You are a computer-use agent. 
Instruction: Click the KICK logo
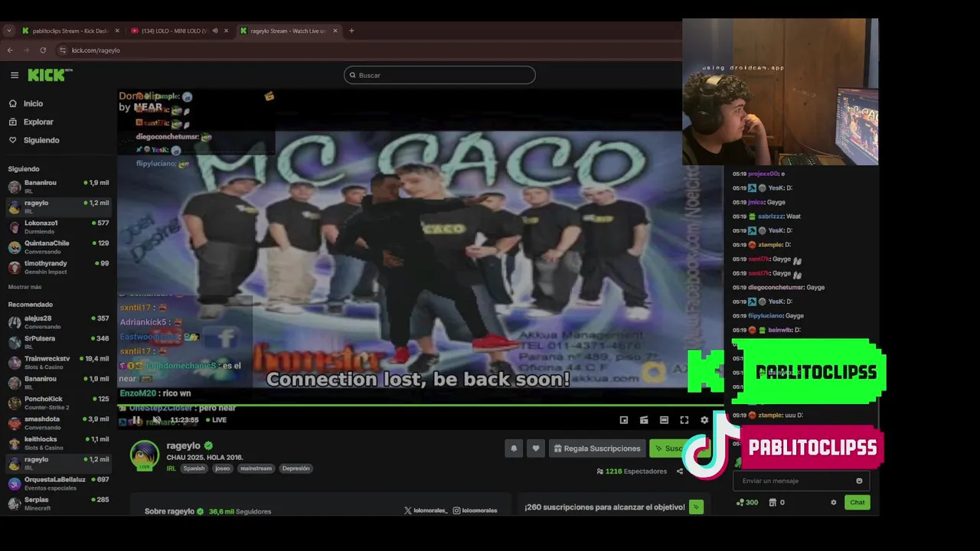49,75
